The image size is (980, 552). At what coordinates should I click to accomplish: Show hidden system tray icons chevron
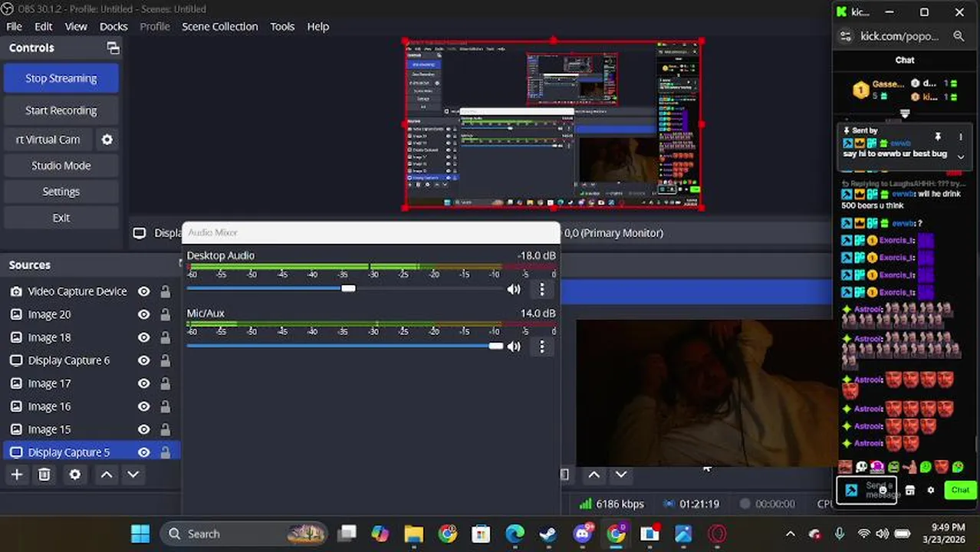[x=791, y=534]
